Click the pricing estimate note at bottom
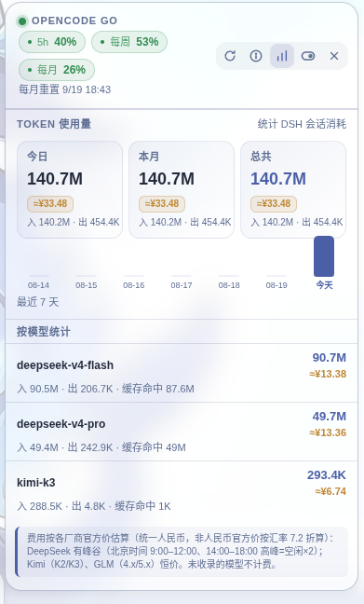 [x=182, y=552]
